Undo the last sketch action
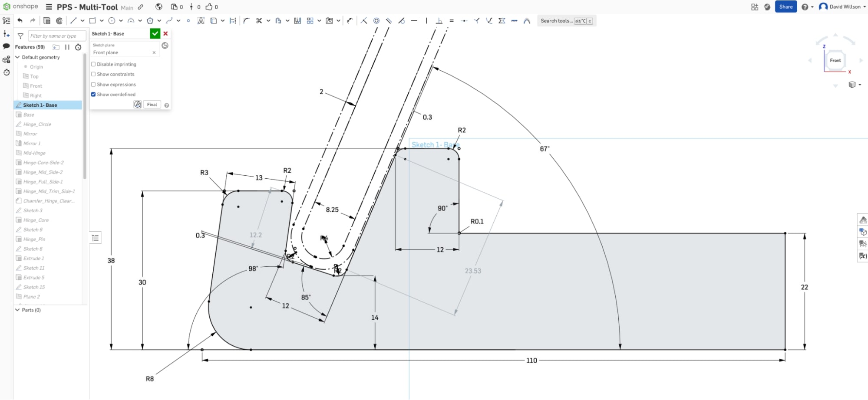Image resolution: width=868 pixels, height=400 pixels. pyautogui.click(x=20, y=20)
